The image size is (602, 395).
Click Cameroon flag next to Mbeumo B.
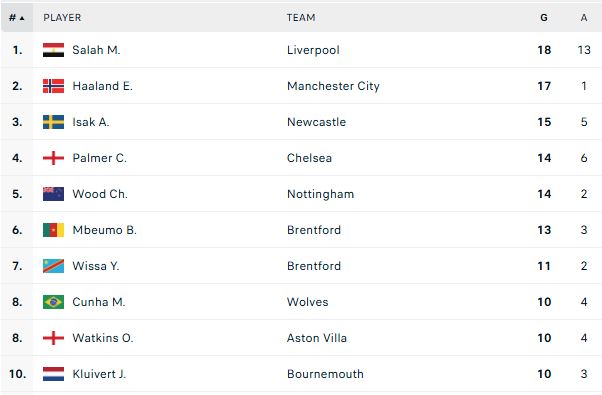[53, 230]
